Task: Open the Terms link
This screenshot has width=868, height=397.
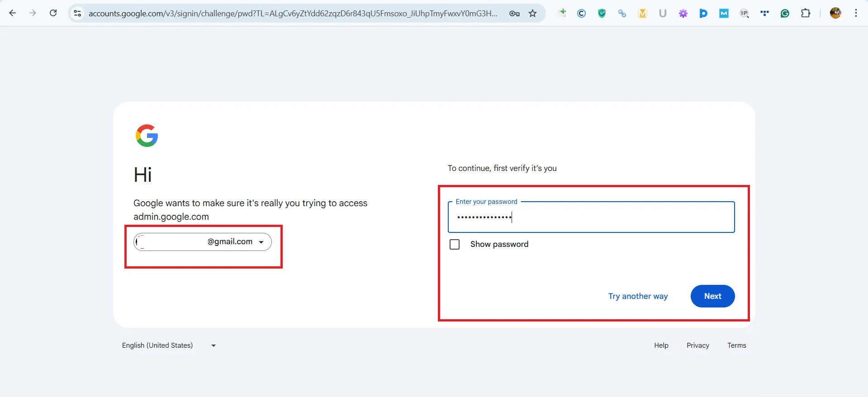Action: [x=736, y=345]
